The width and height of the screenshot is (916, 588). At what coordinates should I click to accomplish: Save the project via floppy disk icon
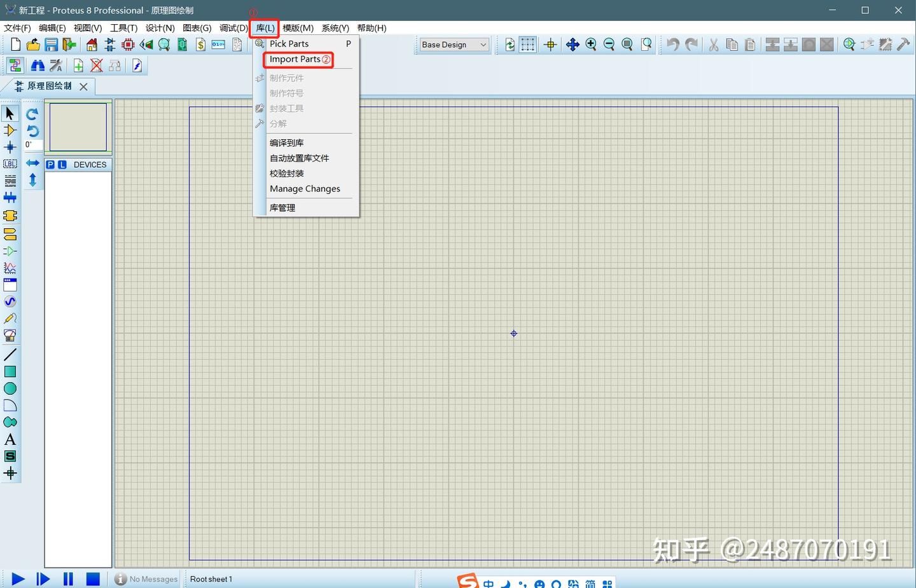pyautogui.click(x=52, y=44)
